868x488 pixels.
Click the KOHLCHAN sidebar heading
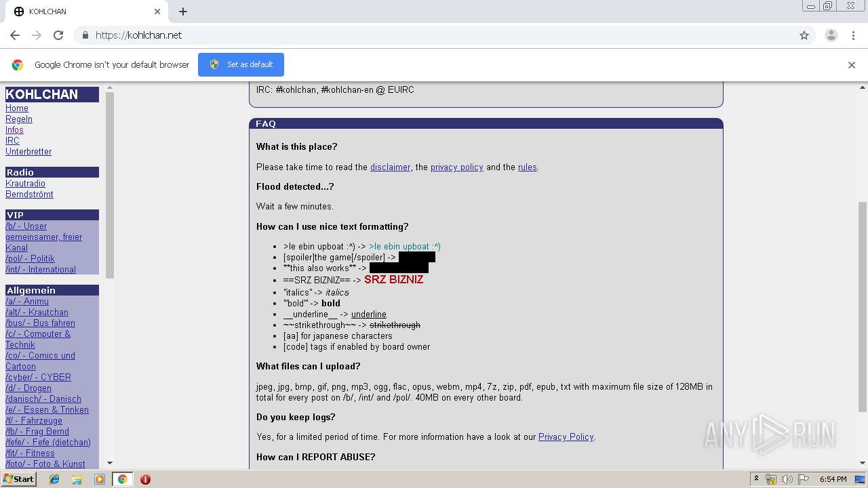52,94
